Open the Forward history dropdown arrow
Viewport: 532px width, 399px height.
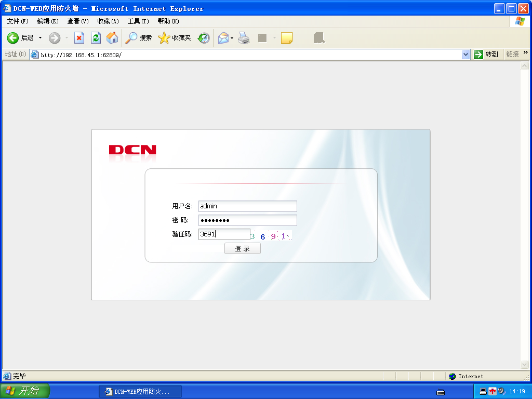coord(66,37)
